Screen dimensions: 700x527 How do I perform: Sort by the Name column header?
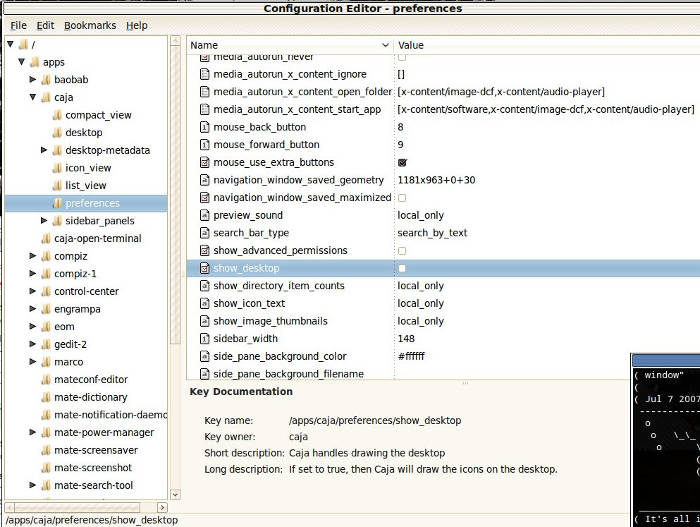pos(290,45)
